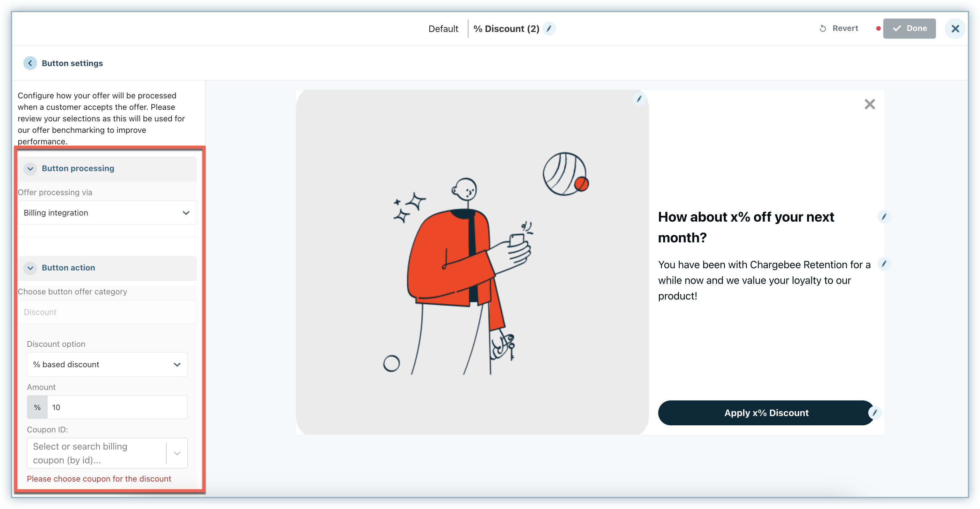Viewport: 980px width, 509px height.
Task: Edit the headline text via its pencil icon
Action: click(x=884, y=217)
